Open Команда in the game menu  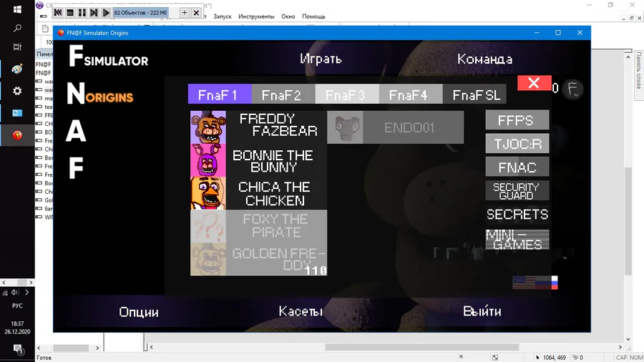pos(484,59)
